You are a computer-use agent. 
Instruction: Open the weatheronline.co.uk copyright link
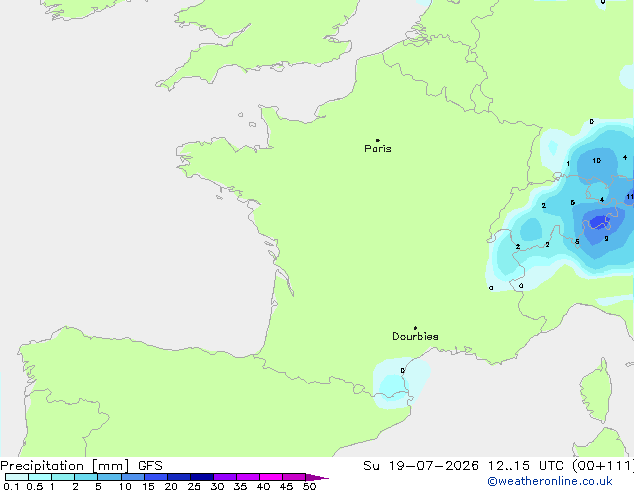550,481
